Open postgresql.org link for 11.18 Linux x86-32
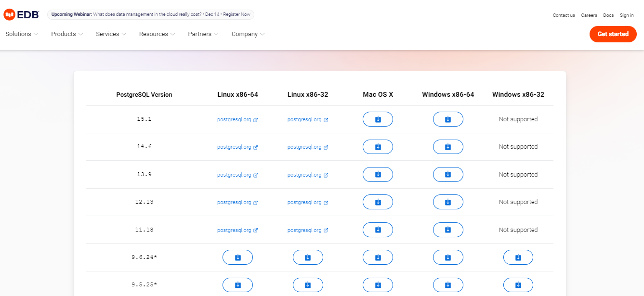This screenshot has width=644, height=296. point(308,230)
